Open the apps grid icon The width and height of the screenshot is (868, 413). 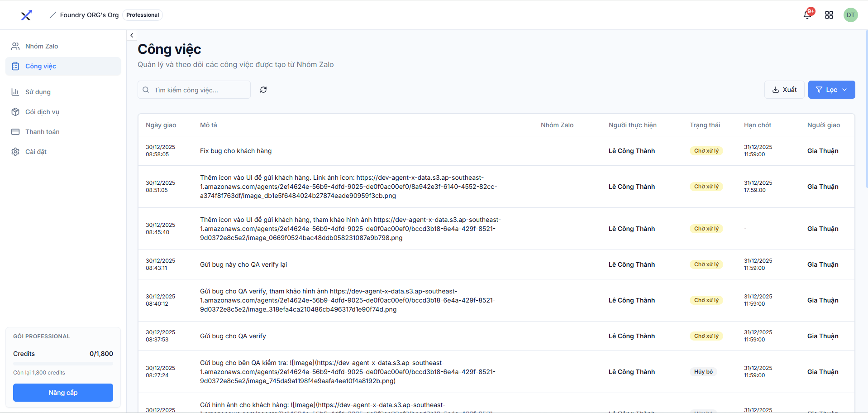(x=829, y=15)
